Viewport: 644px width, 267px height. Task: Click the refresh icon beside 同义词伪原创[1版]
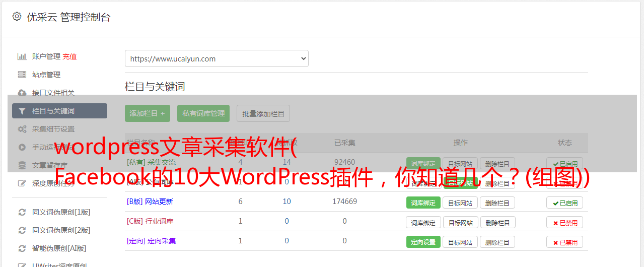click(x=22, y=212)
